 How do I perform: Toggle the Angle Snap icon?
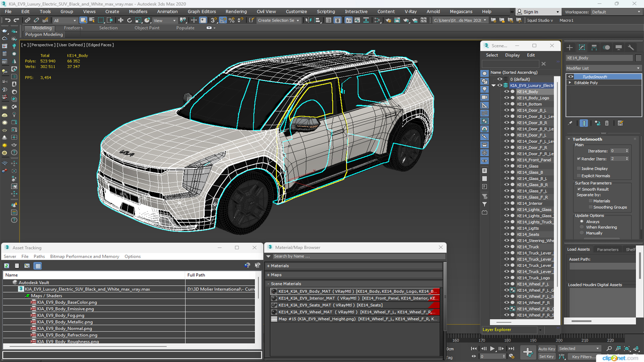point(223,20)
